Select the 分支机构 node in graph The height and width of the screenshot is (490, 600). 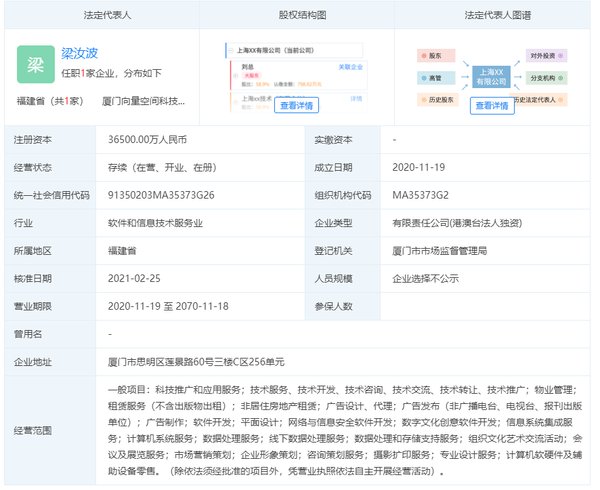click(x=546, y=78)
